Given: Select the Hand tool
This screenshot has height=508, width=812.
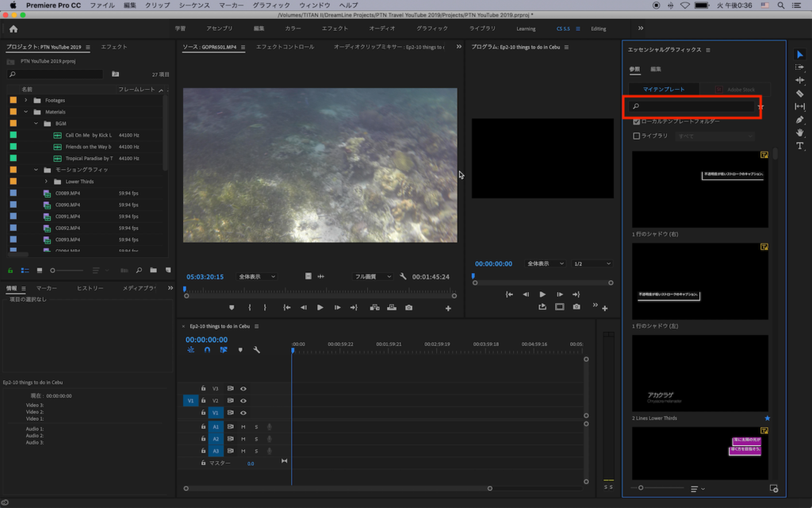Looking at the screenshot, I should (x=799, y=133).
